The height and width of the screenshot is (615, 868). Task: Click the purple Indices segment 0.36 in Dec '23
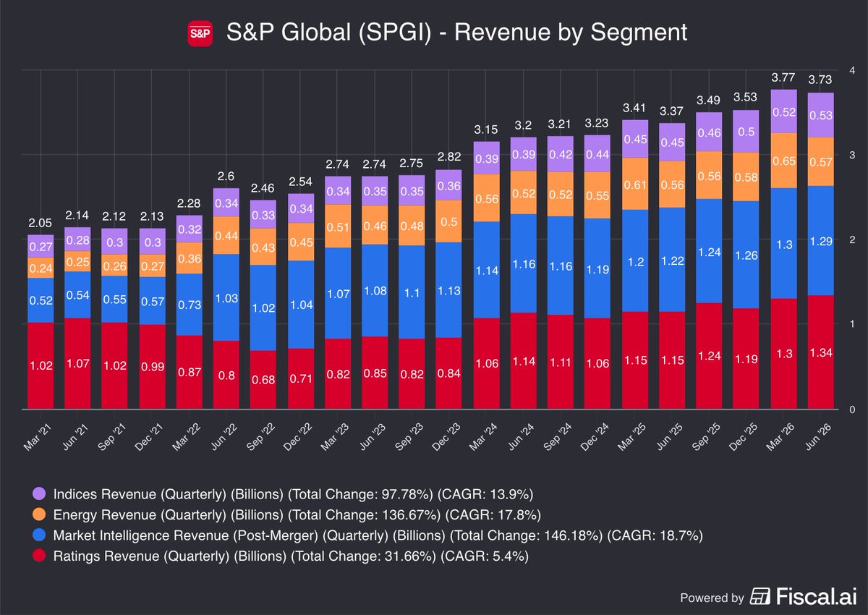[x=449, y=185]
